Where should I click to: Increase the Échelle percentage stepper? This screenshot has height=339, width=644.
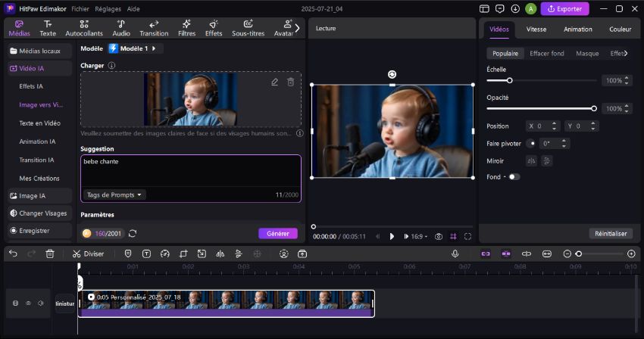[x=627, y=78]
